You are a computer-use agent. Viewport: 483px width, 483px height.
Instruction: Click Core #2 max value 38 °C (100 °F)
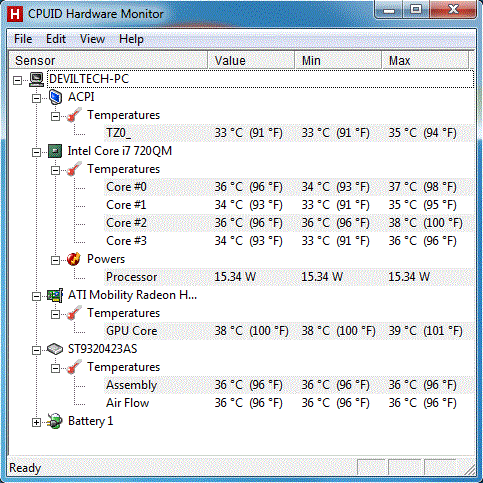425,223
